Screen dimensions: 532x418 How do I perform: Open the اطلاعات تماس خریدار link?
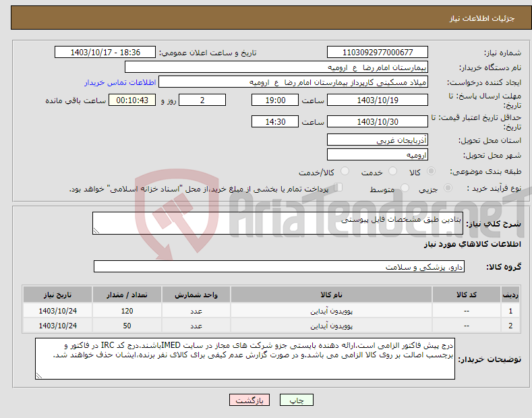tap(120, 82)
